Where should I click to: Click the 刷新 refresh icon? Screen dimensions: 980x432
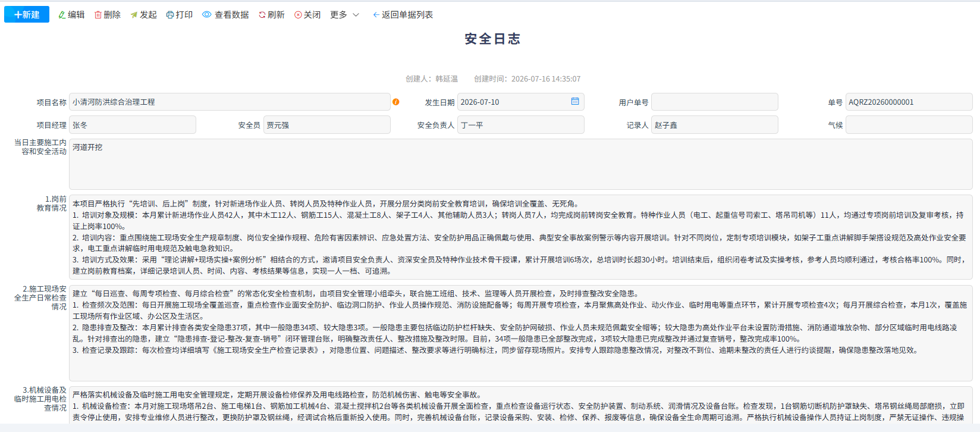click(x=262, y=15)
